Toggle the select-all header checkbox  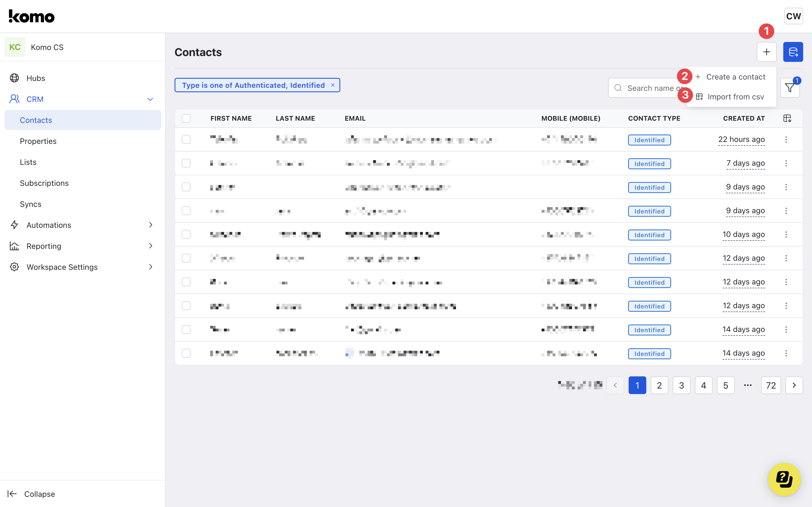point(186,118)
